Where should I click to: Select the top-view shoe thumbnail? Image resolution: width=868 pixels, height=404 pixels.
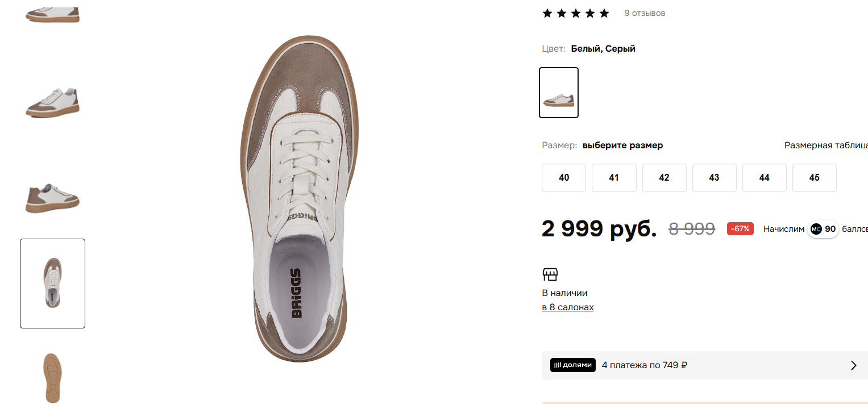click(x=52, y=283)
